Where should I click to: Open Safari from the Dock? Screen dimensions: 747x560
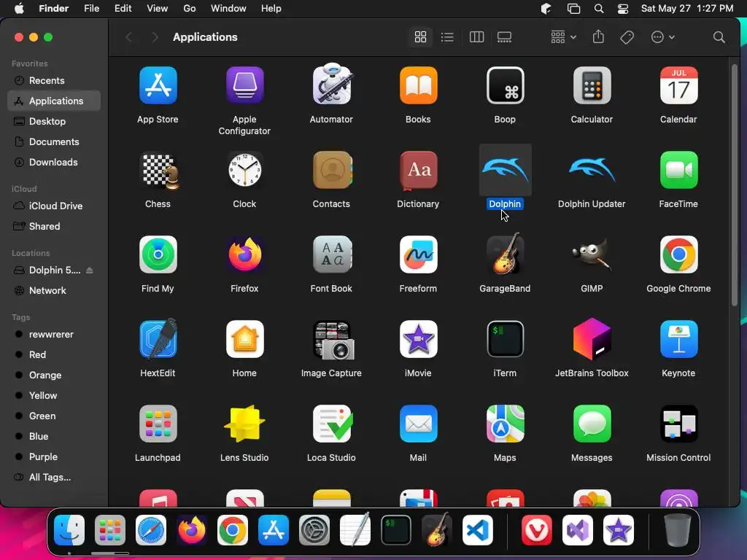click(x=151, y=529)
